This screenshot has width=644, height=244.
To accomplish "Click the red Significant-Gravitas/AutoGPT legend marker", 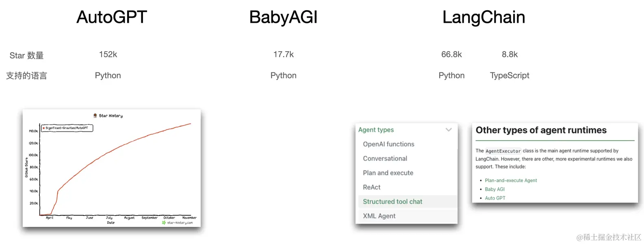I will pos(44,128).
